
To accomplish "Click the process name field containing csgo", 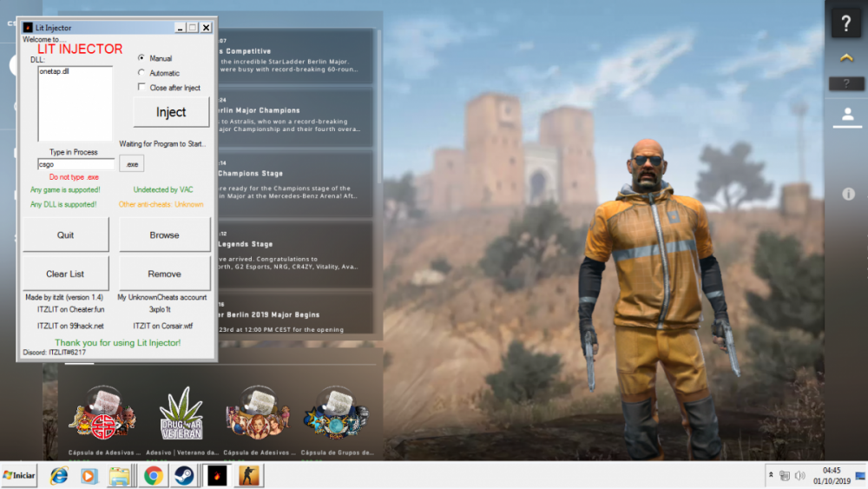I will (76, 164).
